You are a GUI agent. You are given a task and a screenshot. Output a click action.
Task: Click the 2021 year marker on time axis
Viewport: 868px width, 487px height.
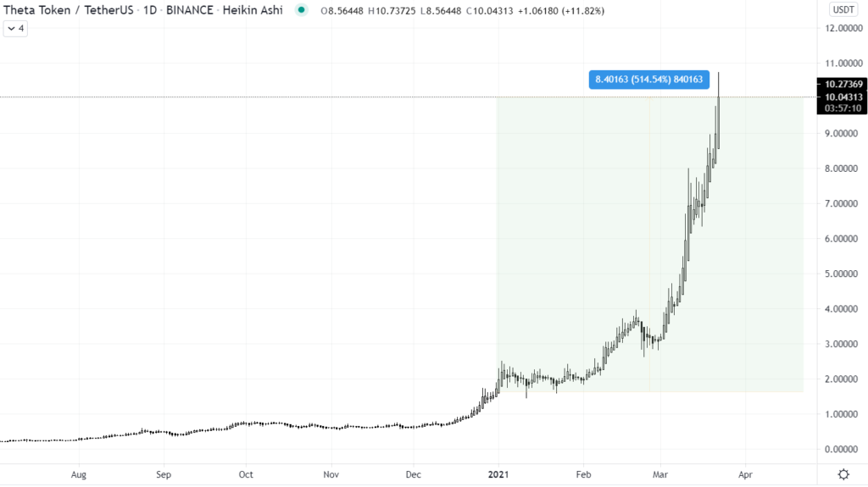(498, 474)
